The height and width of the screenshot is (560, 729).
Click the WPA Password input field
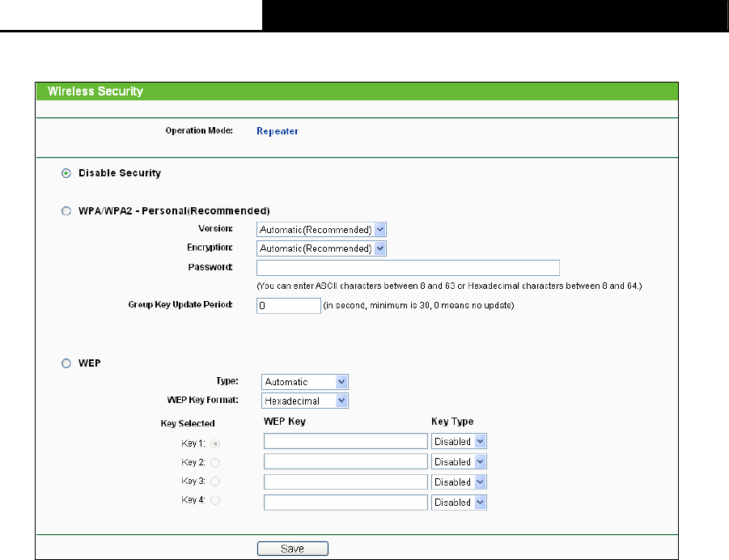[x=408, y=268]
